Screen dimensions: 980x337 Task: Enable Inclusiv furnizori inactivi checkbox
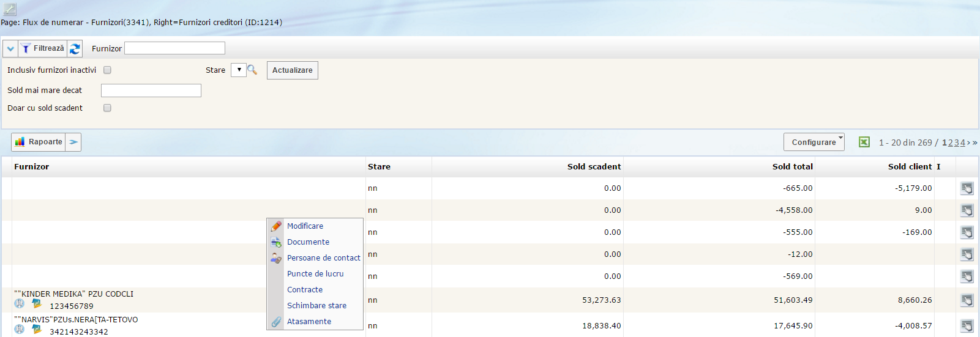click(x=107, y=70)
